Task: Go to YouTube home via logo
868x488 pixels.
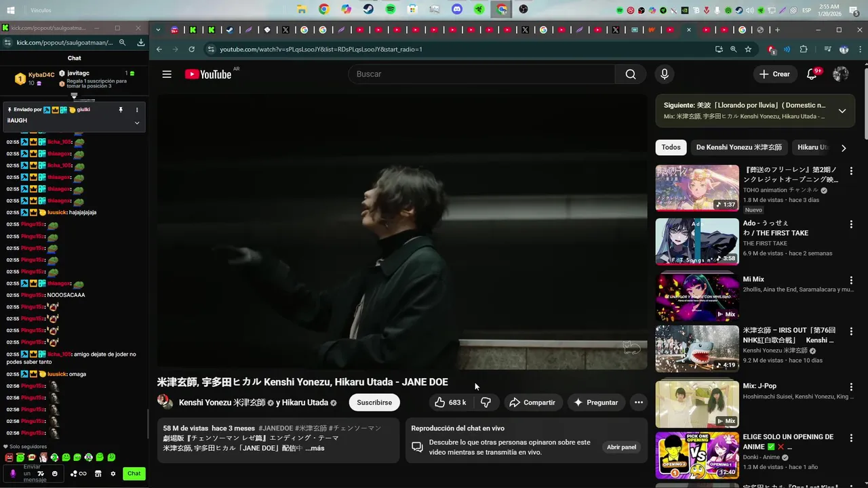Action: click(208, 74)
